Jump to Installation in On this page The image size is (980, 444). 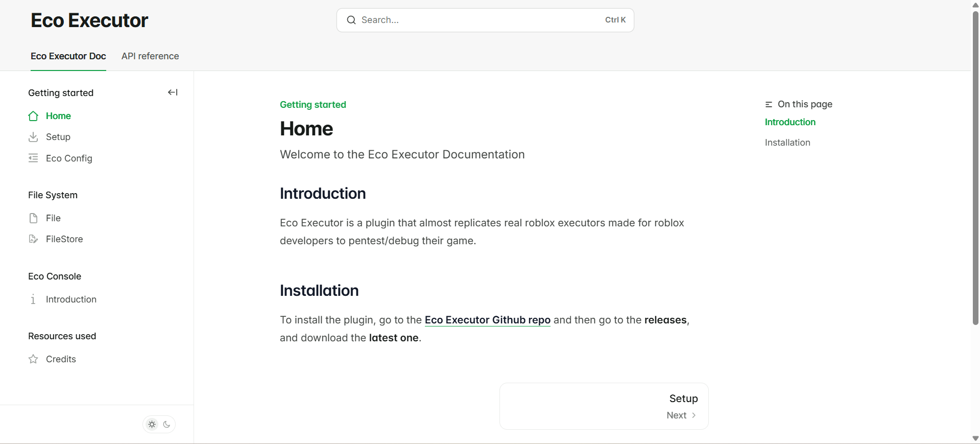[x=787, y=143]
